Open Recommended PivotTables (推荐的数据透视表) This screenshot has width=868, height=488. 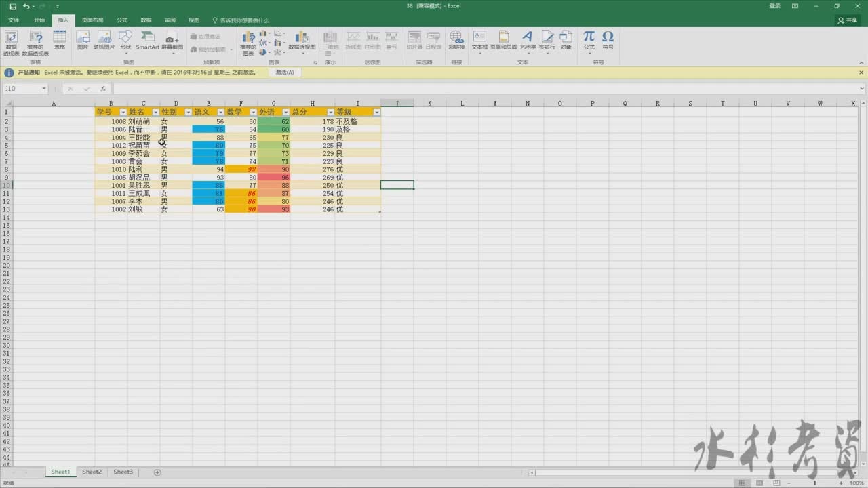(x=35, y=43)
